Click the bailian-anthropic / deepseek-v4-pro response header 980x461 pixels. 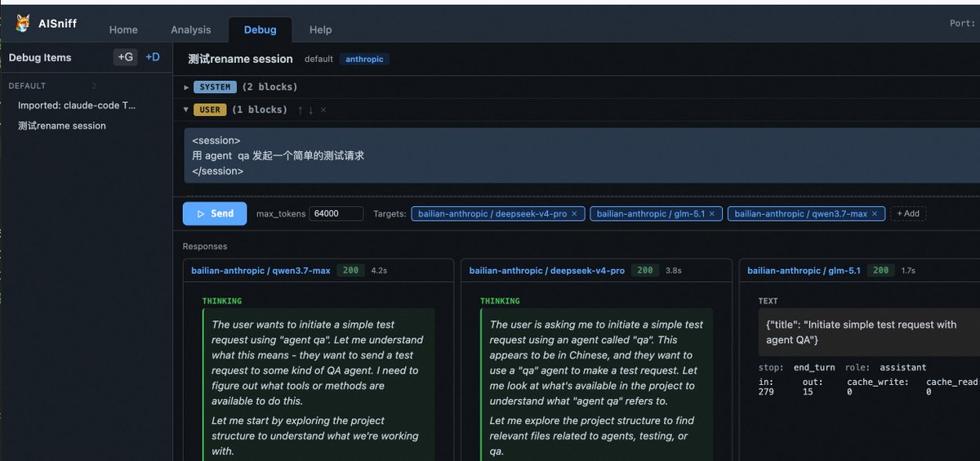click(x=547, y=271)
